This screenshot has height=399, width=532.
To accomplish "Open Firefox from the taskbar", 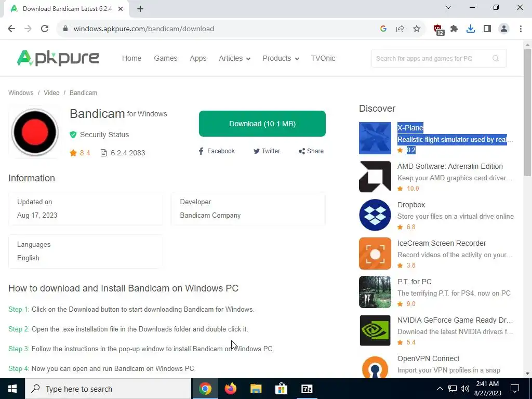I will point(230,389).
